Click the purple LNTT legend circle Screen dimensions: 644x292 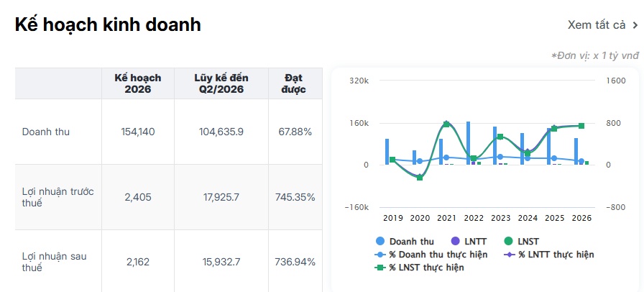click(456, 242)
